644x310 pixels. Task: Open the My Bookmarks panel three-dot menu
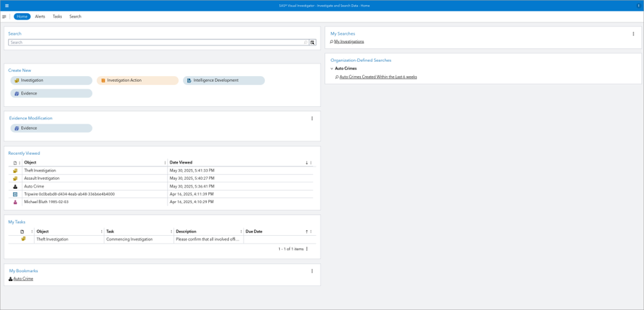(x=312, y=271)
